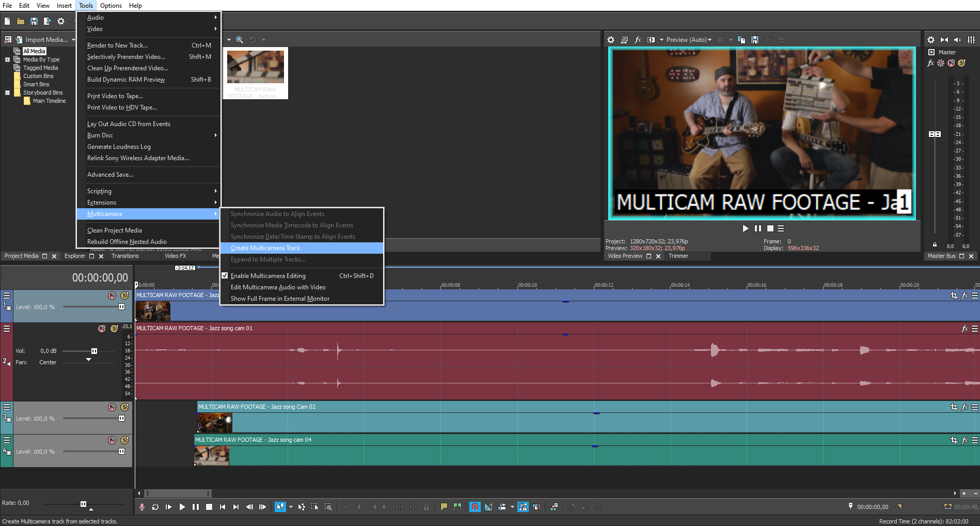The height and width of the screenshot is (526, 980).
Task: Click Create Multicamera Track menu entry
Action: point(265,248)
